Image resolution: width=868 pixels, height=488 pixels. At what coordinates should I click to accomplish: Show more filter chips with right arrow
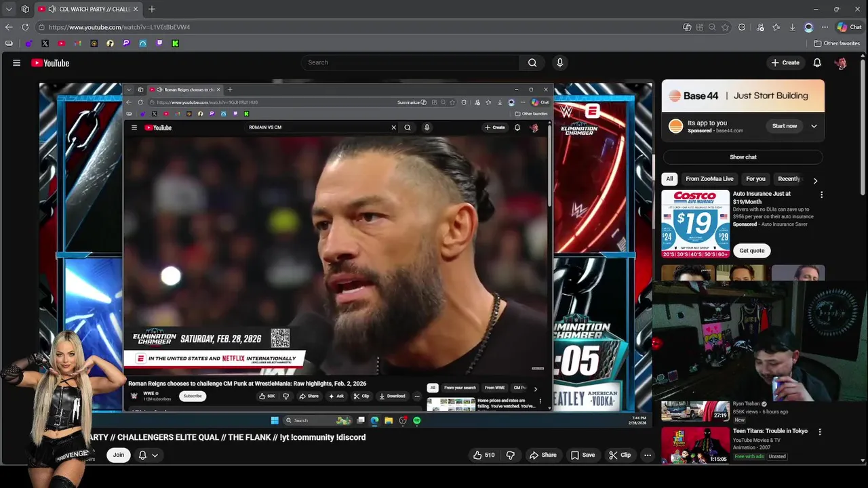click(815, 180)
